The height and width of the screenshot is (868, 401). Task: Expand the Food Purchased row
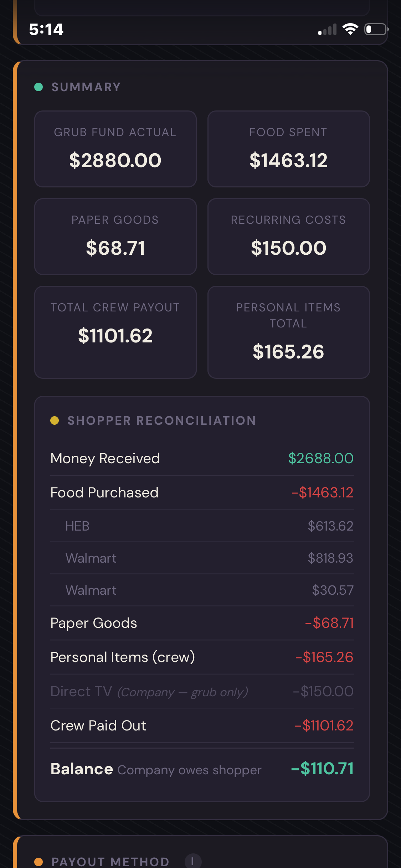[202, 492]
